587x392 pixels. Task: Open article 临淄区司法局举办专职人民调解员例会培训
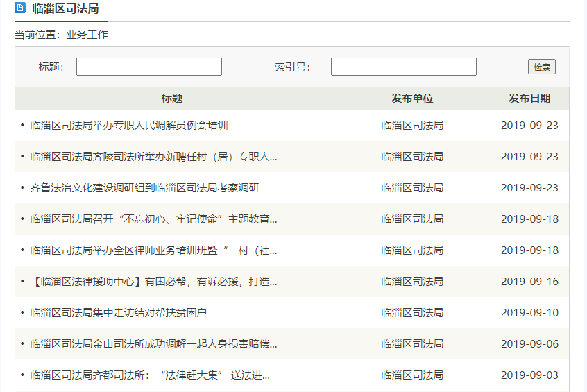pyautogui.click(x=129, y=126)
